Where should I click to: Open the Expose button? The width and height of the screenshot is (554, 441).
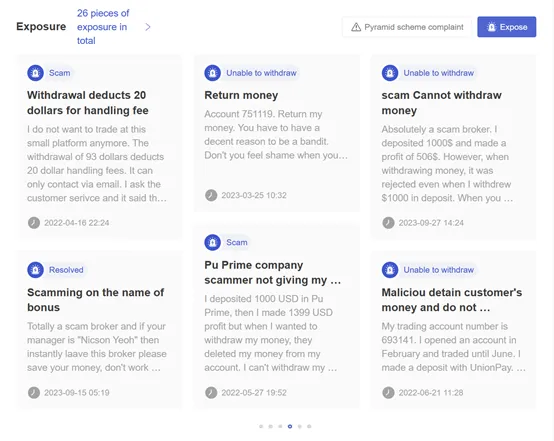click(507, 27)
